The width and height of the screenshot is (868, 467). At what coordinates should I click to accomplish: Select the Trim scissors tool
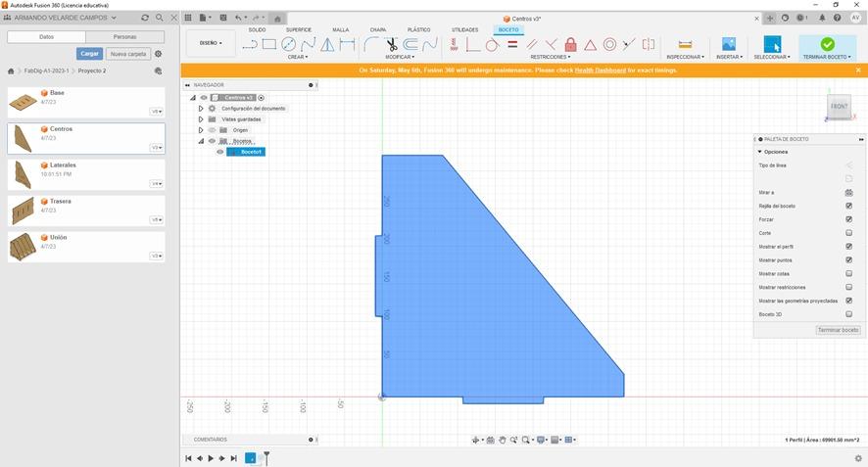click(391, 44)
